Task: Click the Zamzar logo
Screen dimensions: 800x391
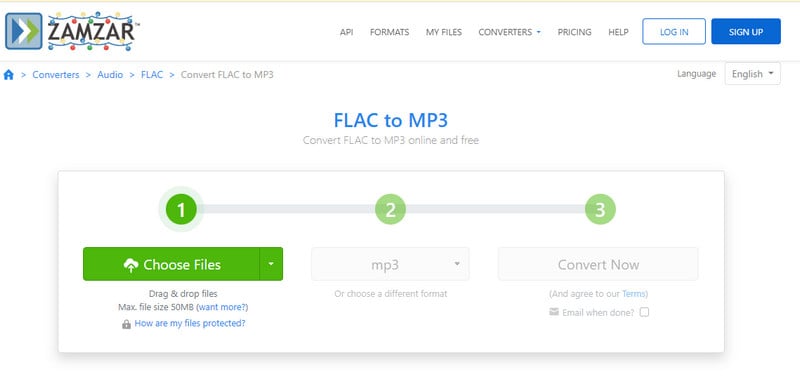Action: point(72,31)
